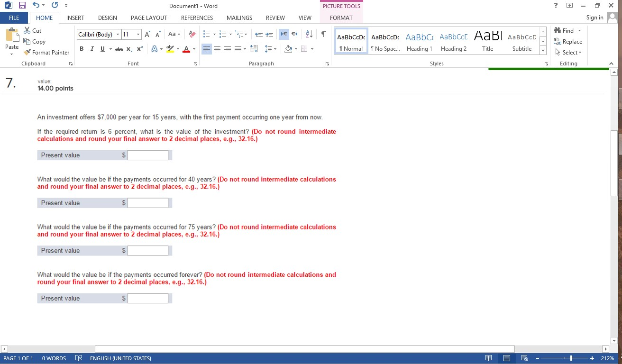Apply the Heading 1 style
Image resolution: width=622 pixels, height=364 pixels.
point(419,41)
